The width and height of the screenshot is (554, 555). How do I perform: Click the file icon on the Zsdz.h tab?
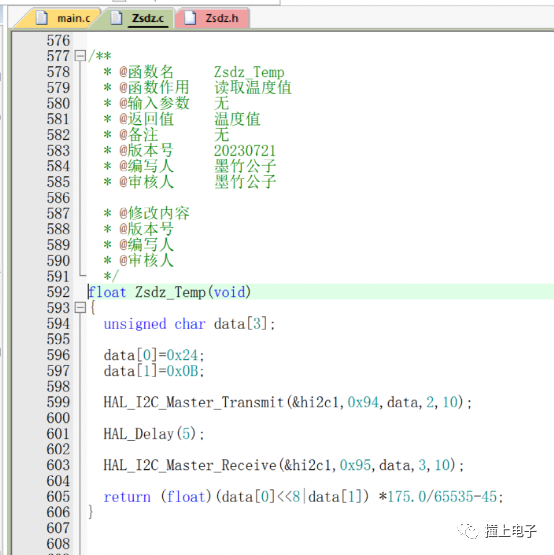pos(190,17)
